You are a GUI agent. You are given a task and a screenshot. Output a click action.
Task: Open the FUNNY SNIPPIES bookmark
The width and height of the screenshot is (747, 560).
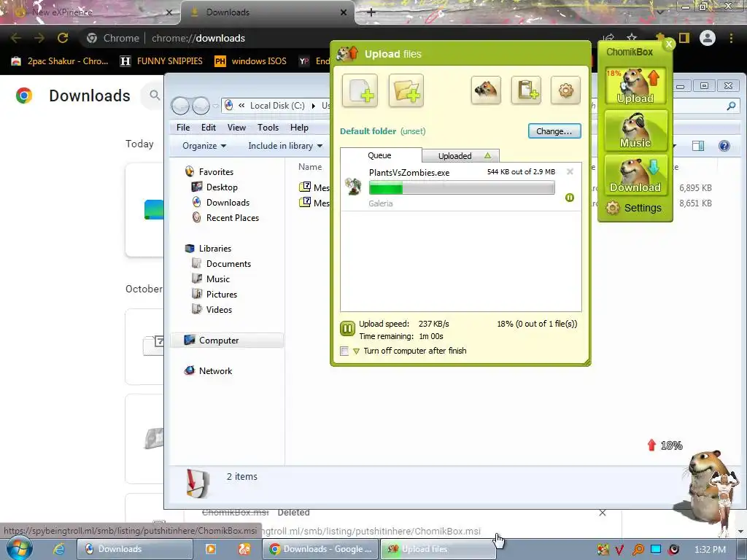coord(161,61)
